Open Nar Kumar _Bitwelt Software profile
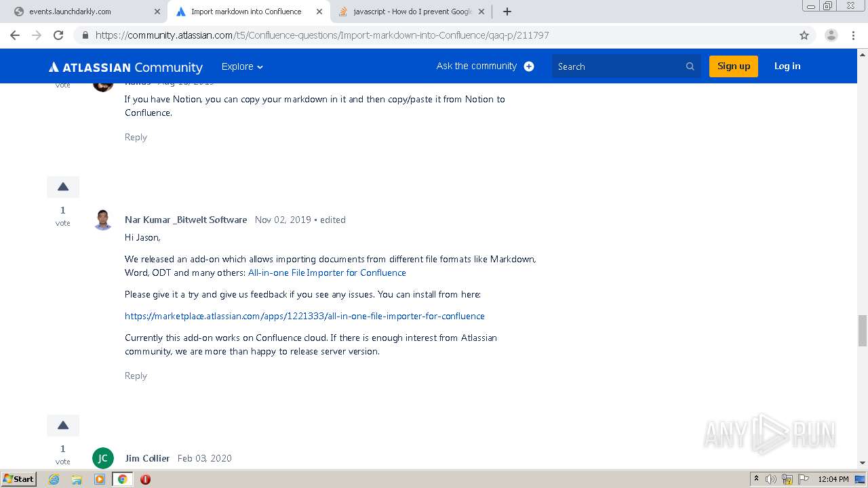 pyautogui.click(x=186, y=220)
